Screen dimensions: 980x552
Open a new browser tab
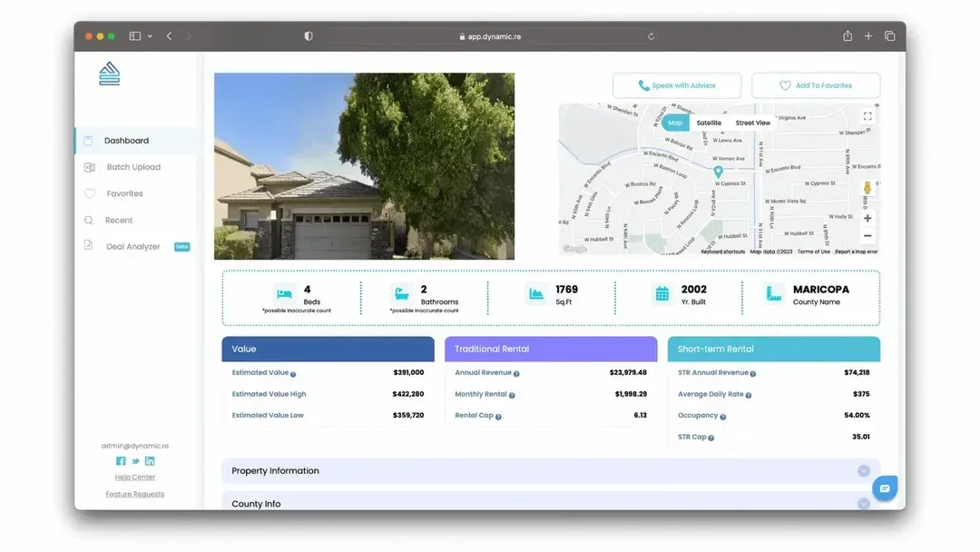(868, 36)
